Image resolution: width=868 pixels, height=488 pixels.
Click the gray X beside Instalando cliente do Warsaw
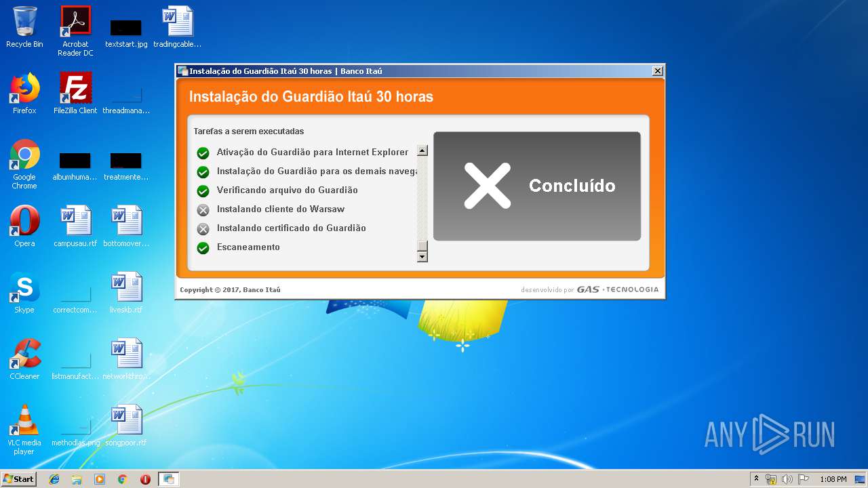pos(203,210)
